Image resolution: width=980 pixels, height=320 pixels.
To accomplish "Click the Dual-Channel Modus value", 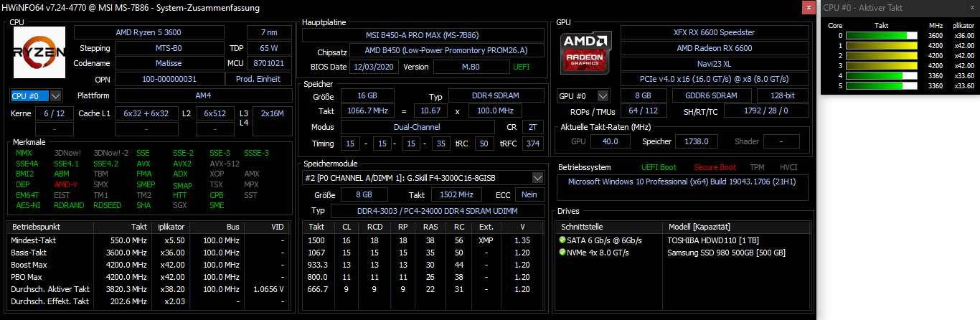I will (418, 127).
